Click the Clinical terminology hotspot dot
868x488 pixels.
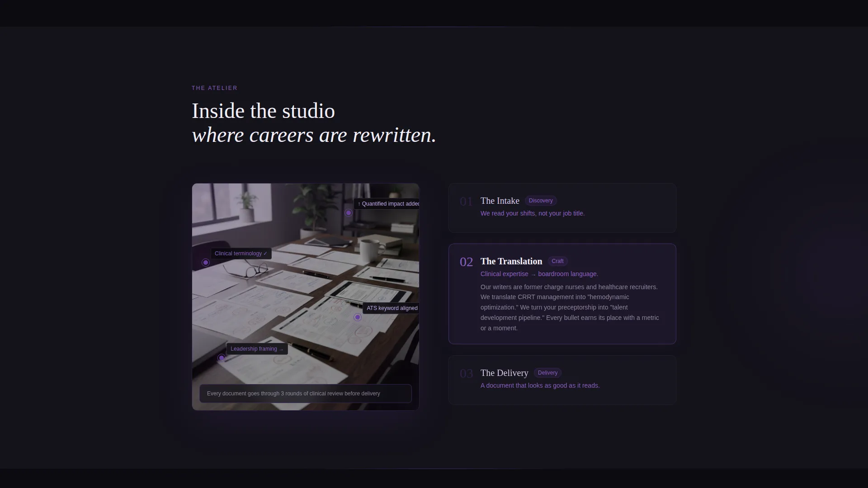[206, 263]
